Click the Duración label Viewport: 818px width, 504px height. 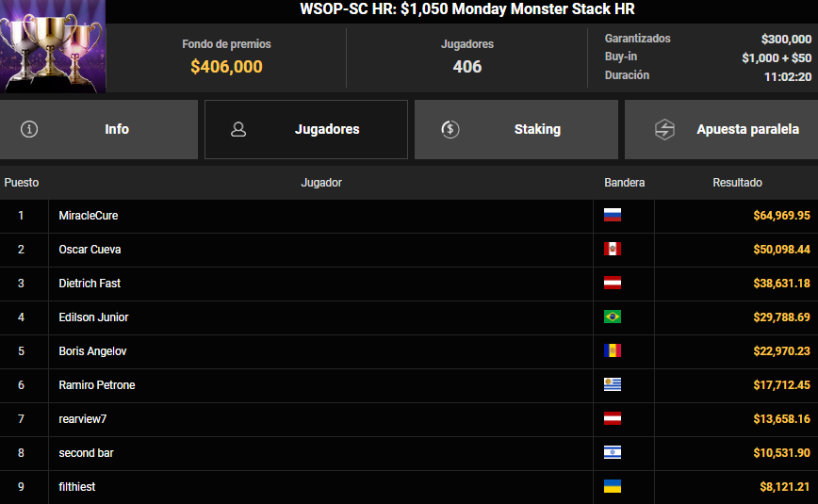[x=627, y=75]
